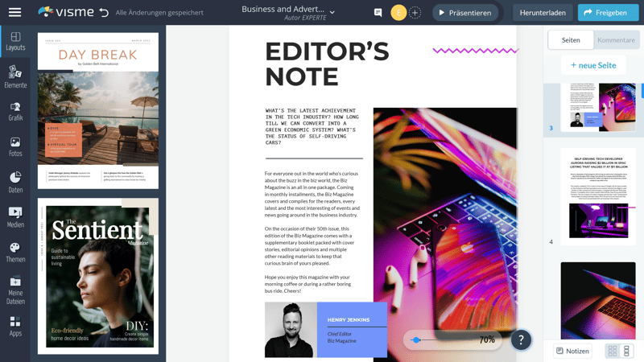This screenshot has width=644, height=362.
Task: Open the hamburger main menu
Action: pyautogui.click(x=14, y=12)
